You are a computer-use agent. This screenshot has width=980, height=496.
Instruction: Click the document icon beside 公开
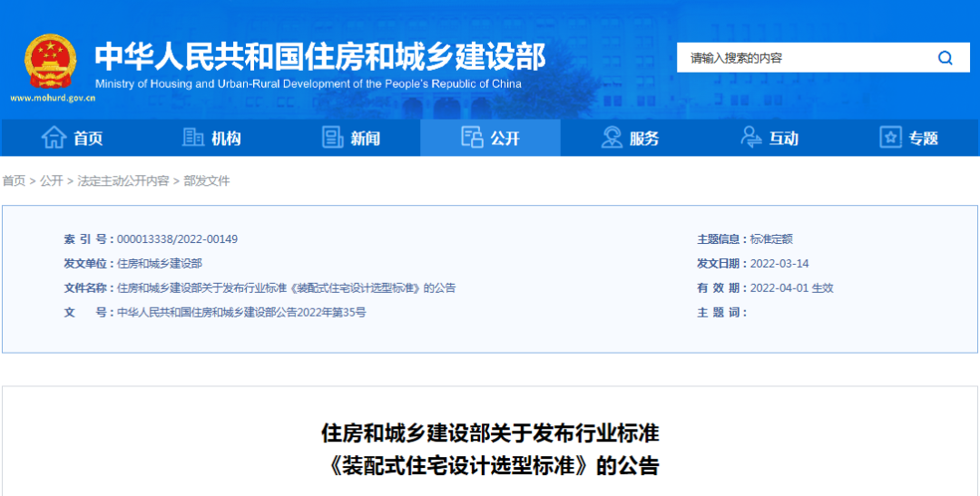point(472,137)
